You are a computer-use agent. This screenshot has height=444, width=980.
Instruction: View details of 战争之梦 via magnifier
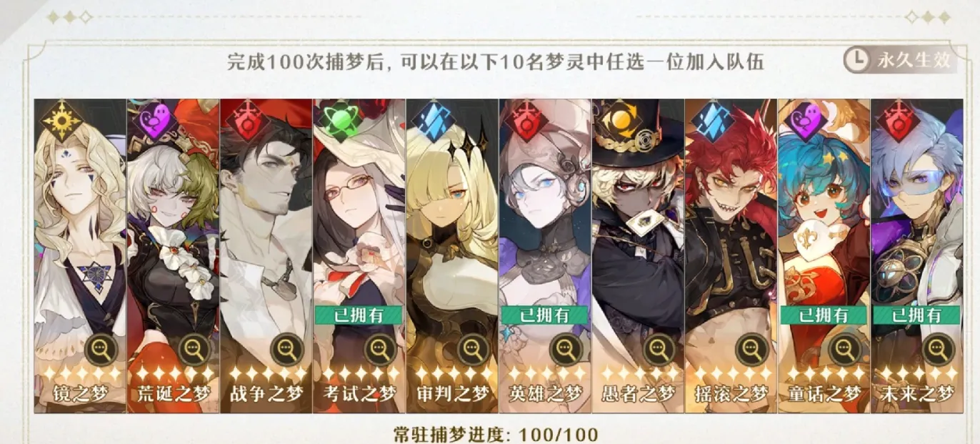pyautogui.click(x=287, y=350)
